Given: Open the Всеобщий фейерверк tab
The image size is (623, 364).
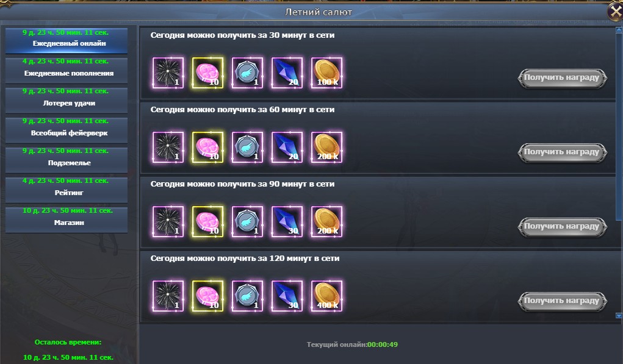Looking at the screenshot, I should (x=67, y=130).
